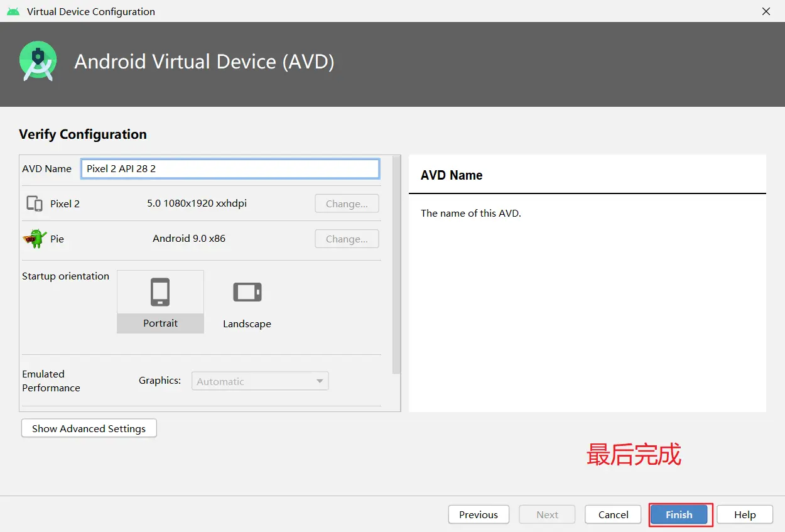Click the disabled Next button
This screenshot has width=785, height=532.
click(x=547, y=514)
